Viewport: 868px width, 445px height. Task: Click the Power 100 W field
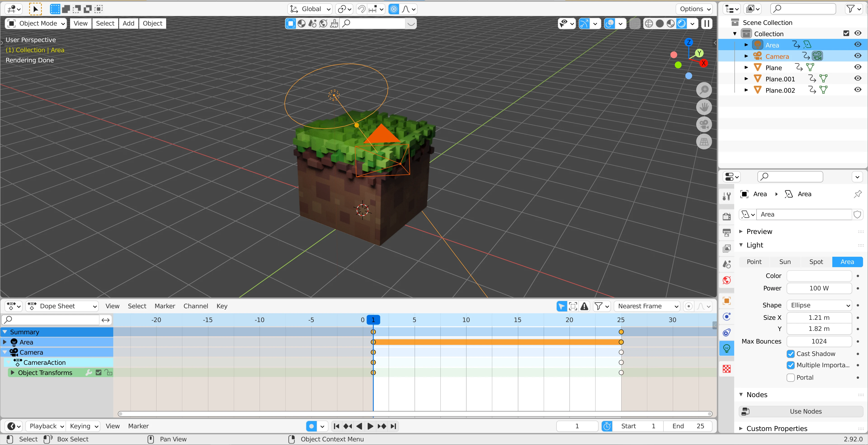[819, 288]
